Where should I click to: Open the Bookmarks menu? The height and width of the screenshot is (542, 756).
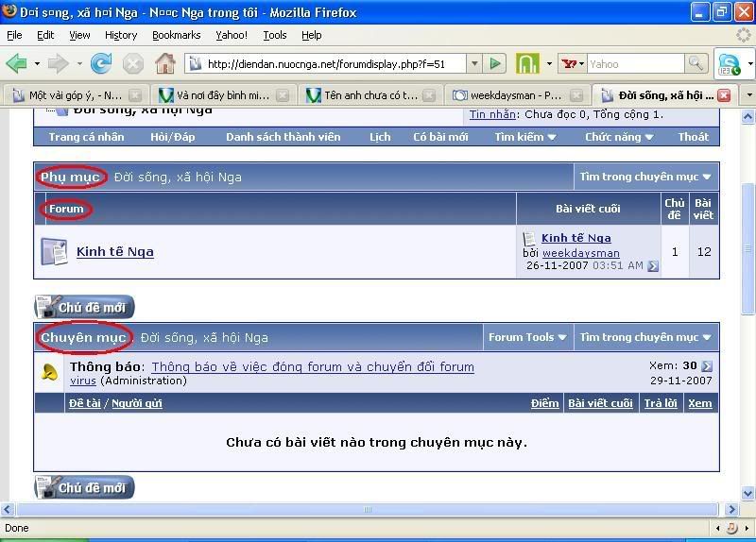176,35
